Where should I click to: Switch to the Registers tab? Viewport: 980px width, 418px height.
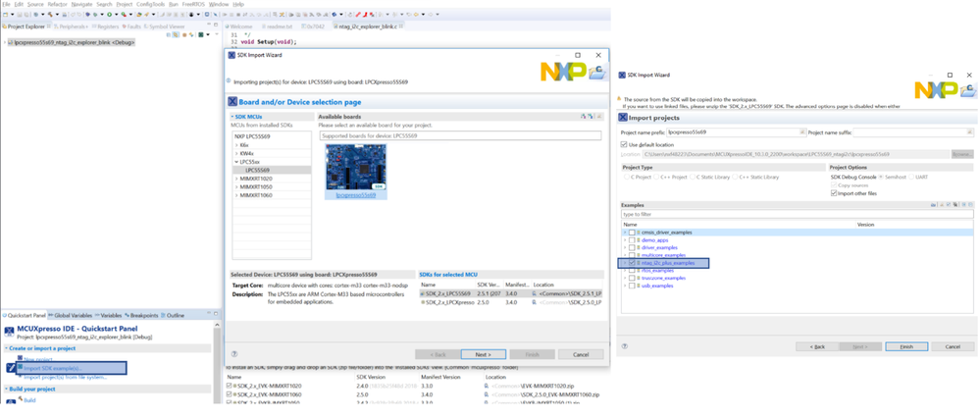tap(106, 26)
